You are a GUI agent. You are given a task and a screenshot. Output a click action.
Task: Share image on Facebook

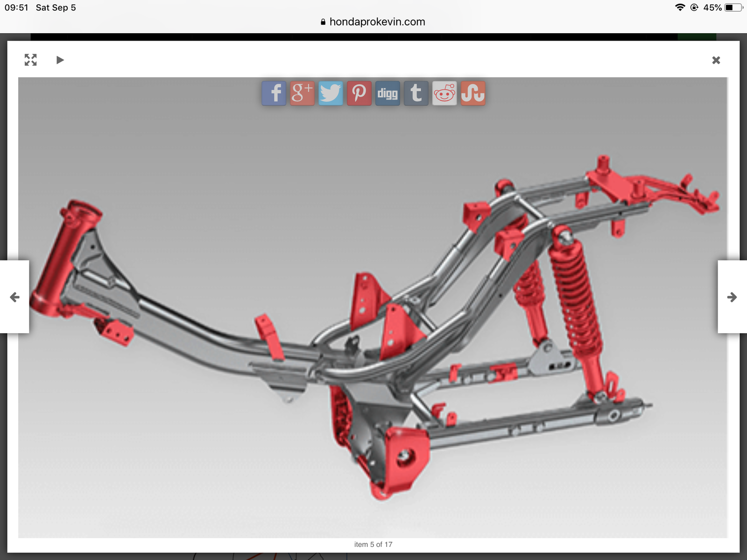274,93
